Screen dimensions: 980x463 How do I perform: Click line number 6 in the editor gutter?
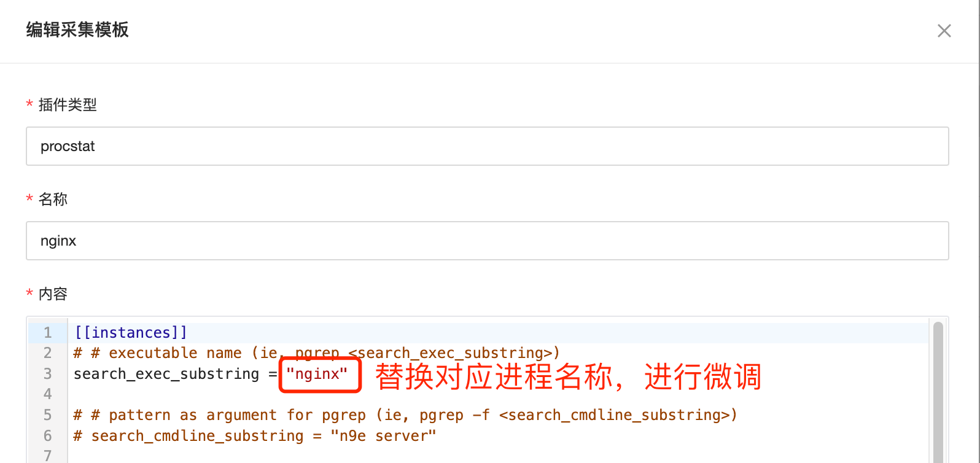coord(47,436)
